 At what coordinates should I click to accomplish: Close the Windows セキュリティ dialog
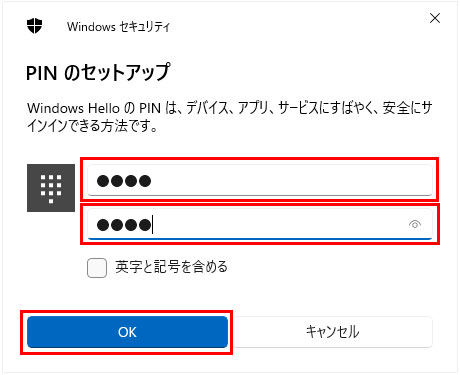[x=435, y=18]
